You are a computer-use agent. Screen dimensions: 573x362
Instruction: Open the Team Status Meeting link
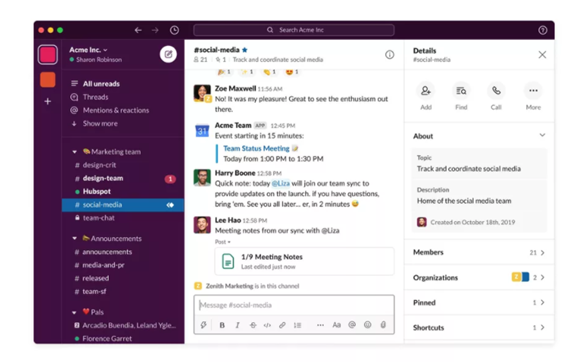tap(256, 148)
